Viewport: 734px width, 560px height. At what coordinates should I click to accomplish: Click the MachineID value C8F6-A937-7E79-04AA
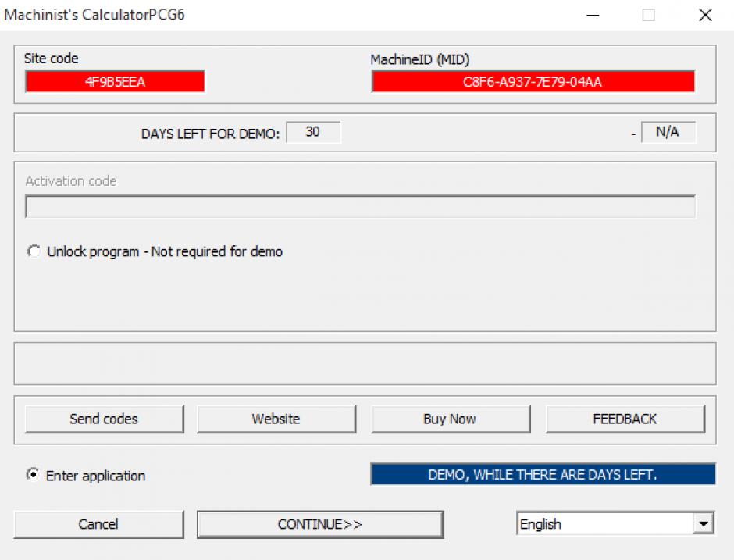(x=533, y=82)
